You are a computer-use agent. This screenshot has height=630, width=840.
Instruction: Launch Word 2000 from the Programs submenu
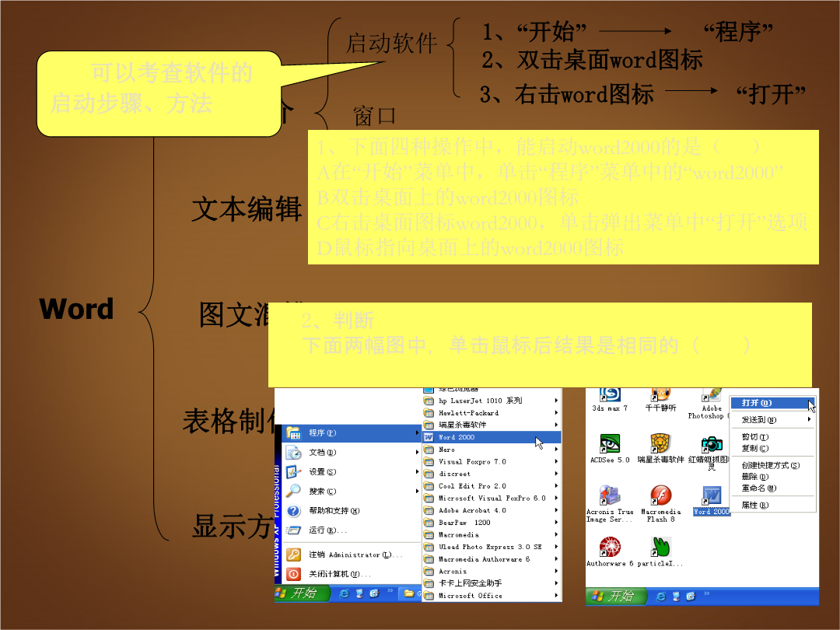point(492,437)
